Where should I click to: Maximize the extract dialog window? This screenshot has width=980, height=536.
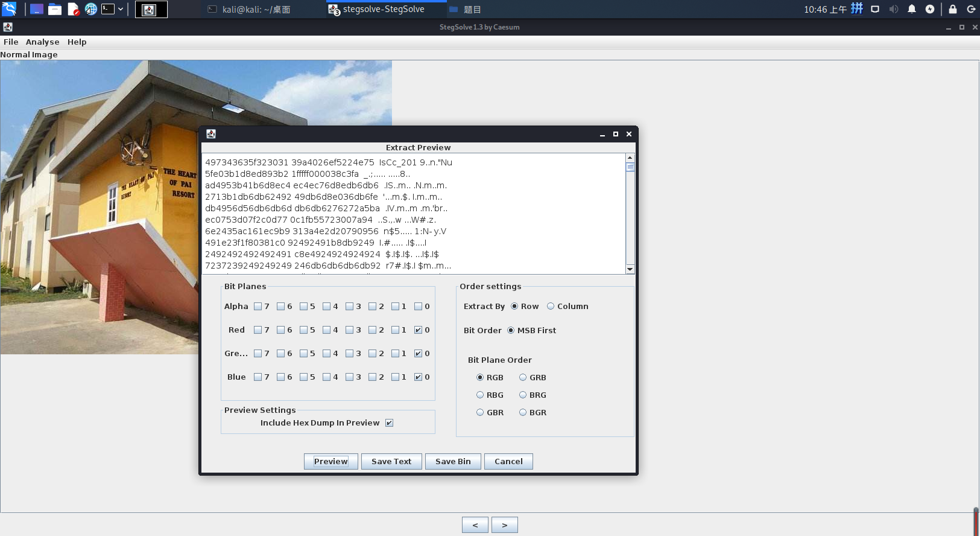pyautogui.click(x=616, y=134)
